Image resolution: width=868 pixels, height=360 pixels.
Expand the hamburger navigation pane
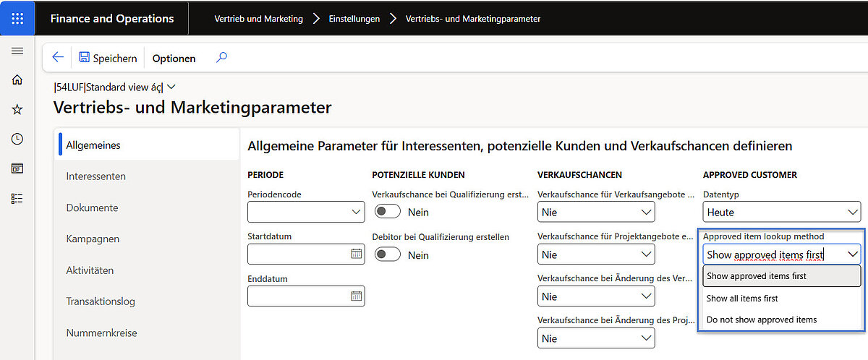(x=17, y=51)
